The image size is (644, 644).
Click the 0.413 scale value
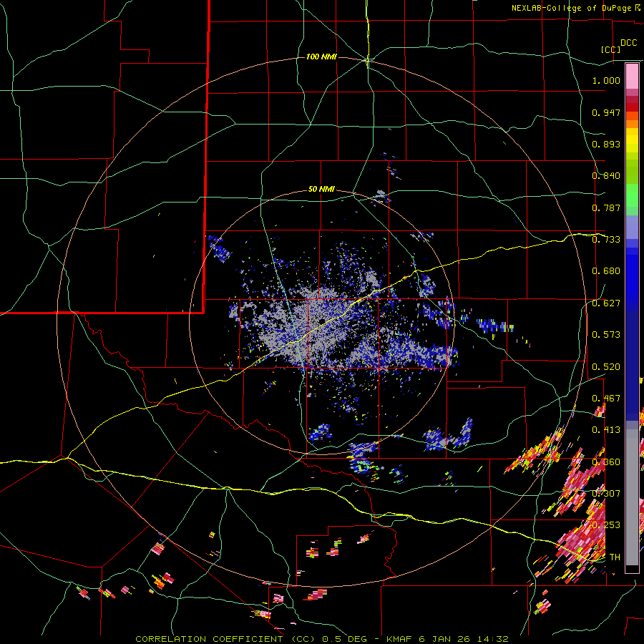click(606, 430)
